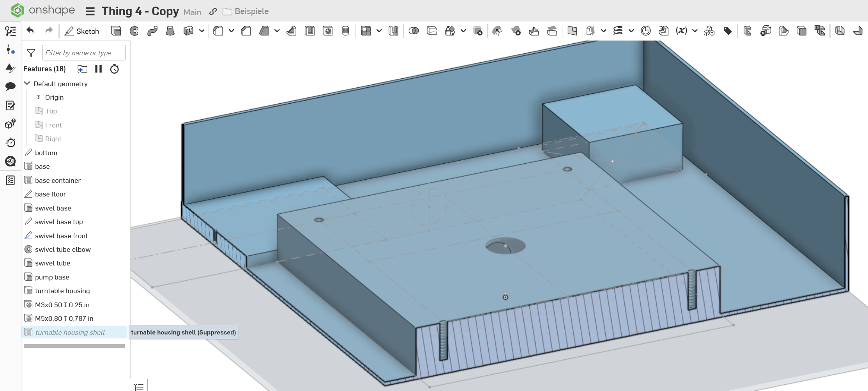
Task: Open the comments speech bubble panel
Action: [x=11, y=86]
